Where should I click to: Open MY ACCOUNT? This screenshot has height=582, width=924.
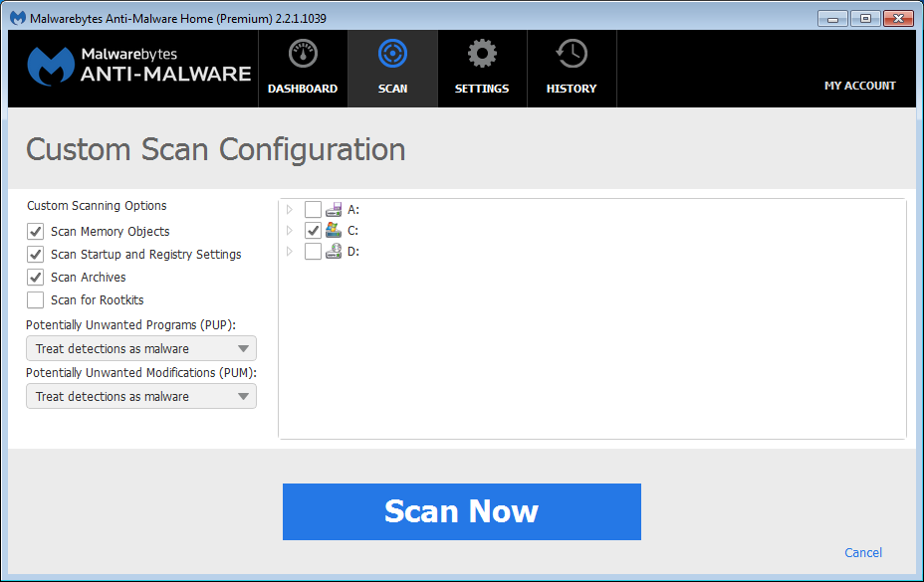859,86
